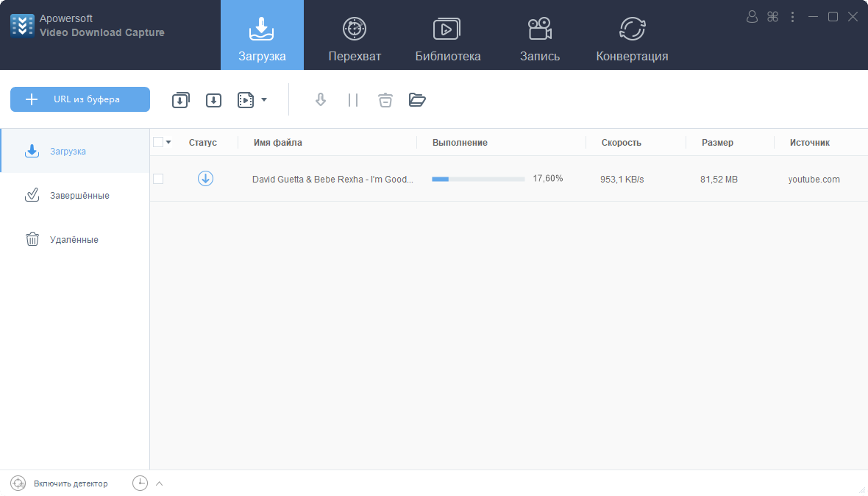Collapse the bottom panel chevron

[159, 483]
